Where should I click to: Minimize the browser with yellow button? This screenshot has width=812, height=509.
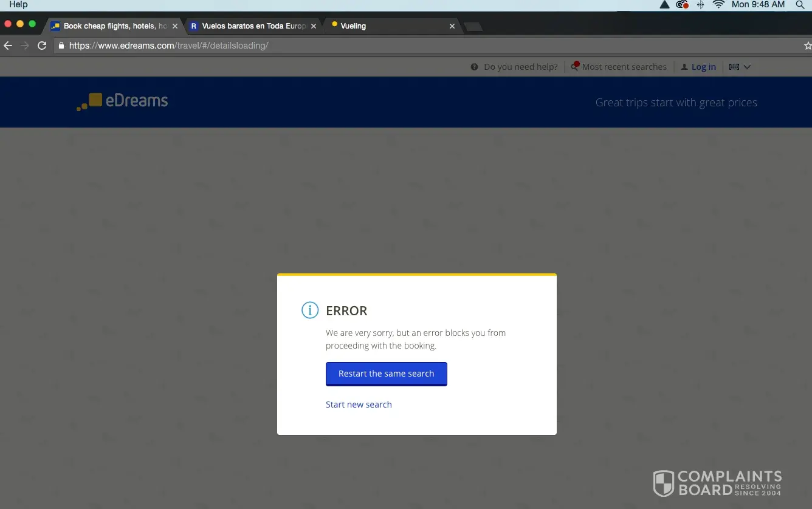coord(20,24)
